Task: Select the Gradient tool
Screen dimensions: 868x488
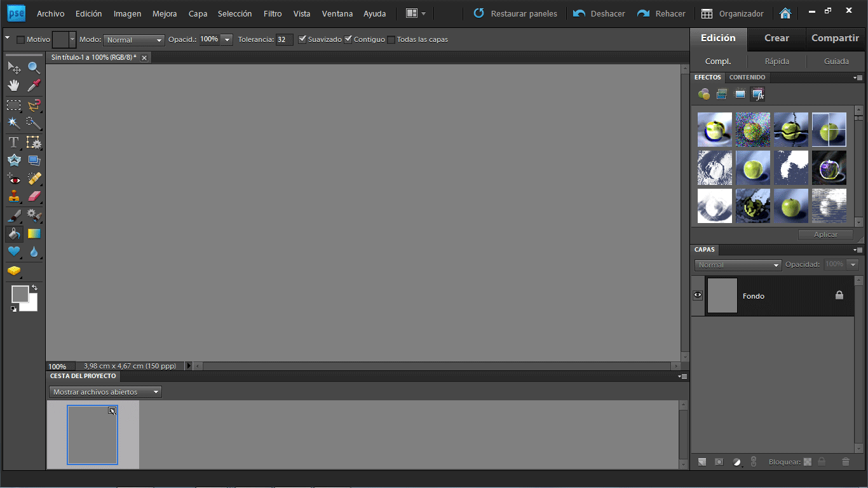Action: tap(34, 234)
